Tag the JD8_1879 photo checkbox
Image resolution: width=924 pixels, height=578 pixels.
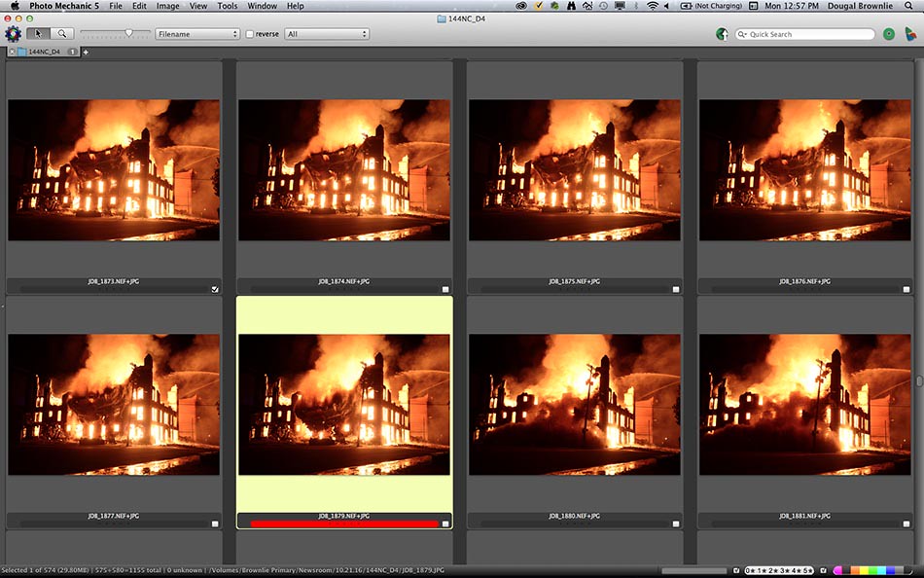pyautogui.click(x=445, y=524)
